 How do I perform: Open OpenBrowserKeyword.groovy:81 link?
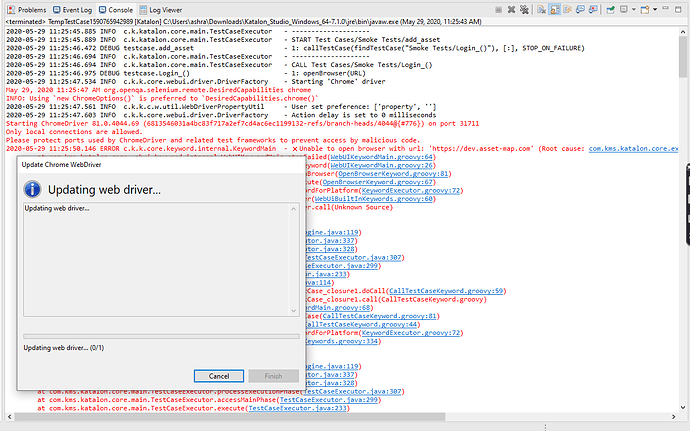(x=393, y=173)
